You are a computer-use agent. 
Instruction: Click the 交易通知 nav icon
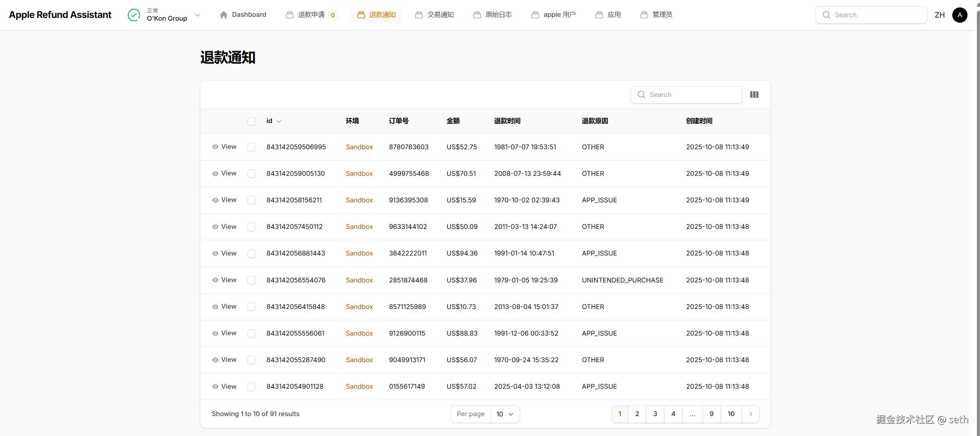point(419,15)
